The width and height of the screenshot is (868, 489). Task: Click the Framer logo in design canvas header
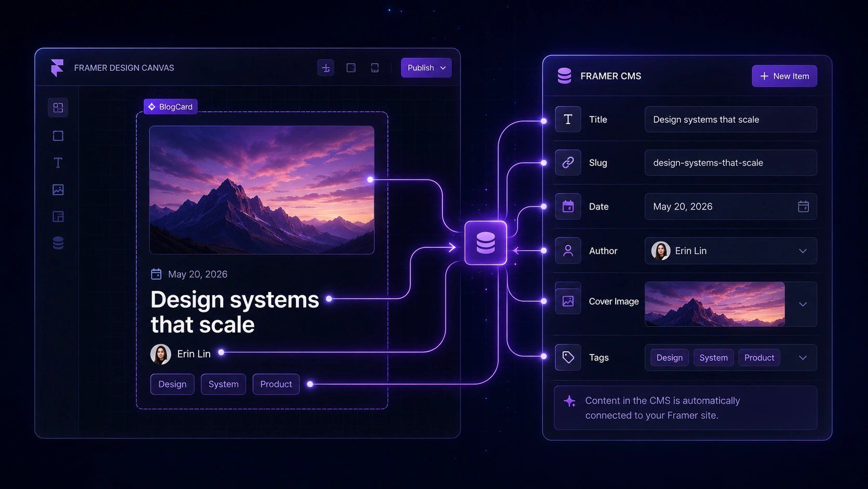57,68
